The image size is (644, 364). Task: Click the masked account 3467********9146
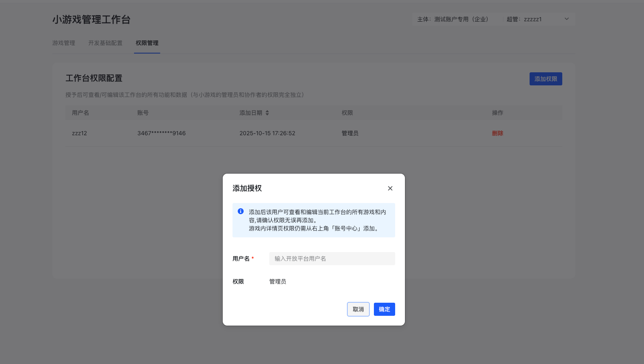tap(161, 133)
